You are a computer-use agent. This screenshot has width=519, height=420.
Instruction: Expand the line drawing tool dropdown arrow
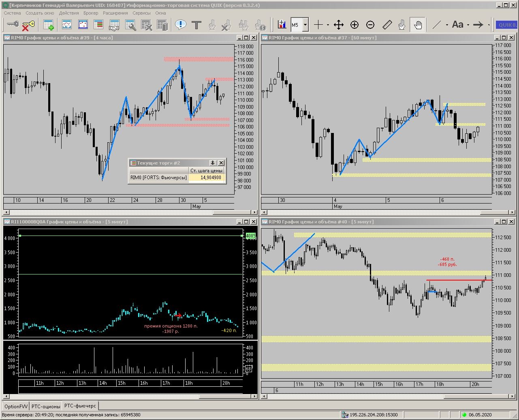pyautogui.click(x=447, y=25)
